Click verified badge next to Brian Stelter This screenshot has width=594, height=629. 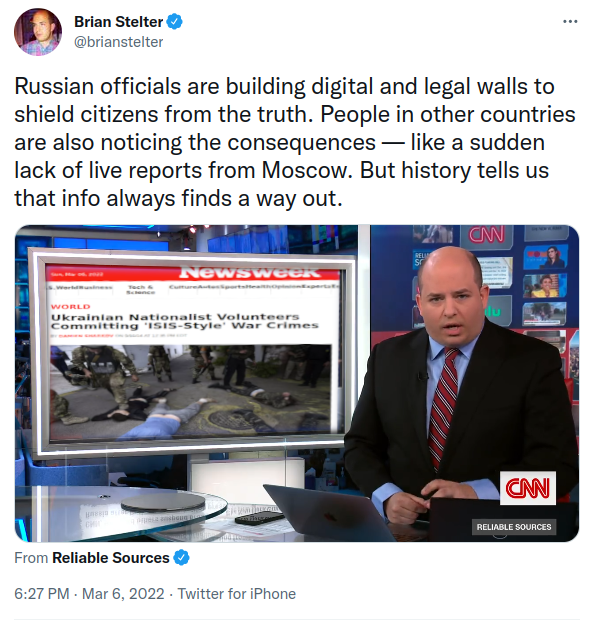(x=174, y=22)
